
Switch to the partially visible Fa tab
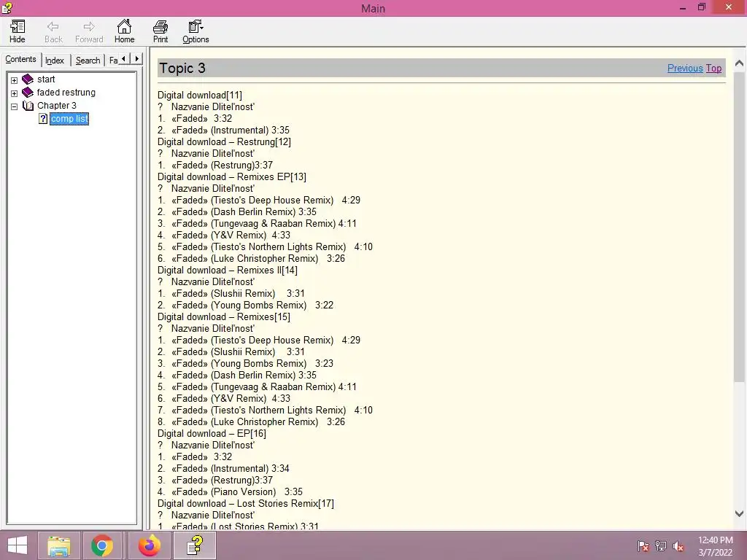click(113, 61)
